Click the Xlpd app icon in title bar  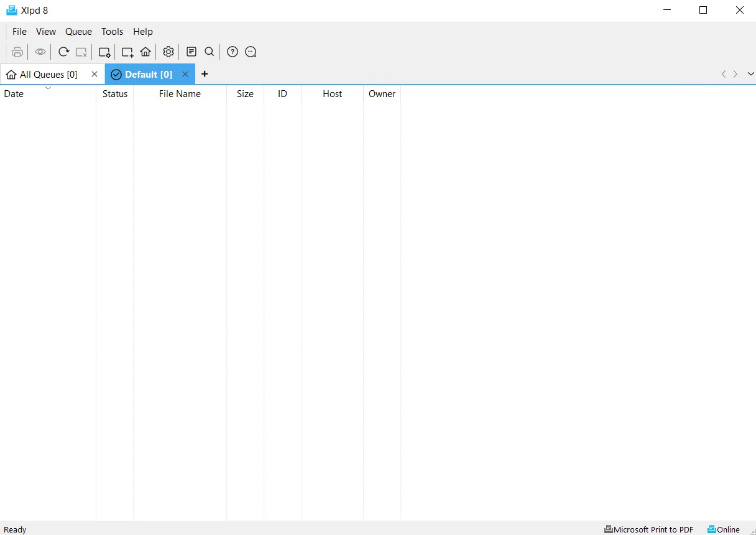click(11, 10)
